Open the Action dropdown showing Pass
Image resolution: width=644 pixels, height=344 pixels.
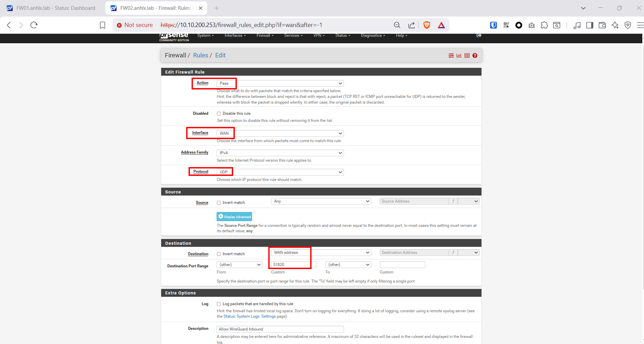tap(280, 83)
